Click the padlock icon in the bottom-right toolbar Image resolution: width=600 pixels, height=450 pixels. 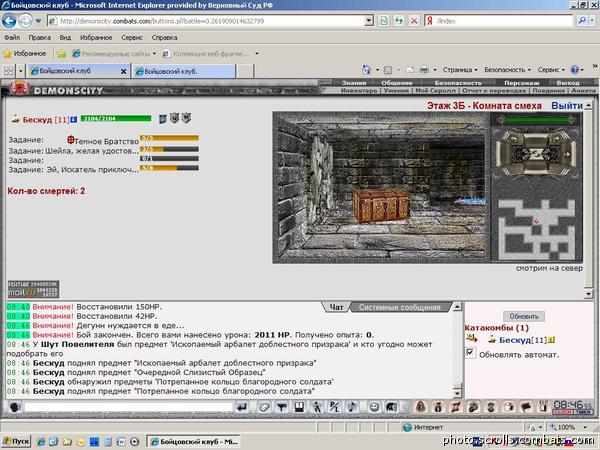click(421, 407)
